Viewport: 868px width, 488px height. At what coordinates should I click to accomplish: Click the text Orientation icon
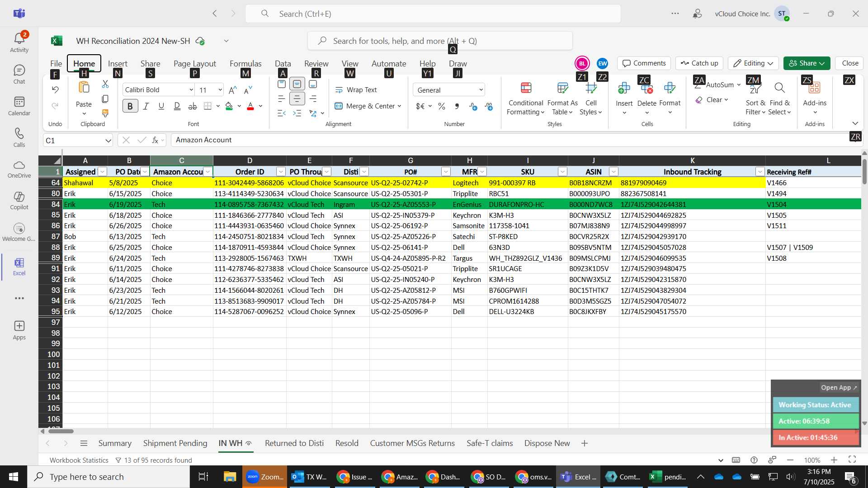[x=313, y=113]
